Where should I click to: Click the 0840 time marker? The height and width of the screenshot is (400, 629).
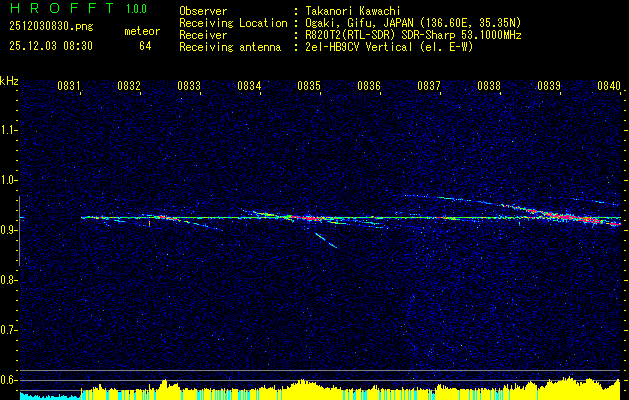click(609, 85)
